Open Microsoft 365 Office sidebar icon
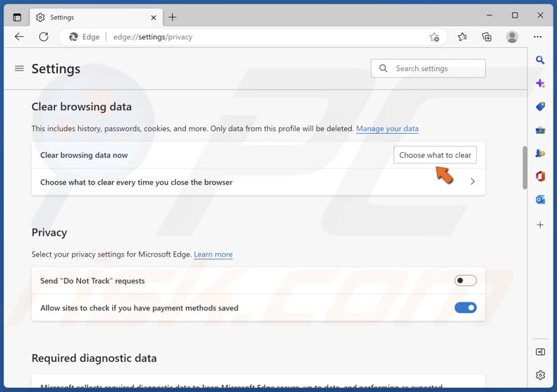The image size is (557, 392). [x=540, y=176]
